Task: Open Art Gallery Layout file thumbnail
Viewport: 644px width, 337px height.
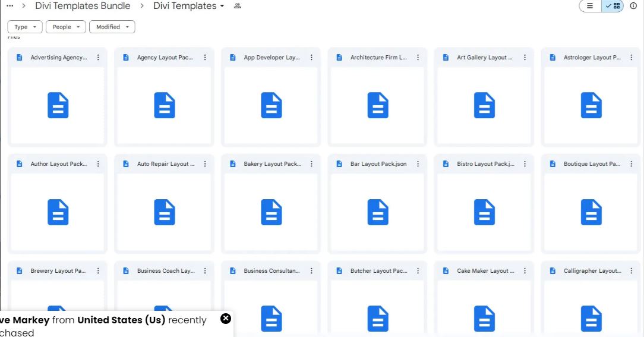Action: coord(484,106)
